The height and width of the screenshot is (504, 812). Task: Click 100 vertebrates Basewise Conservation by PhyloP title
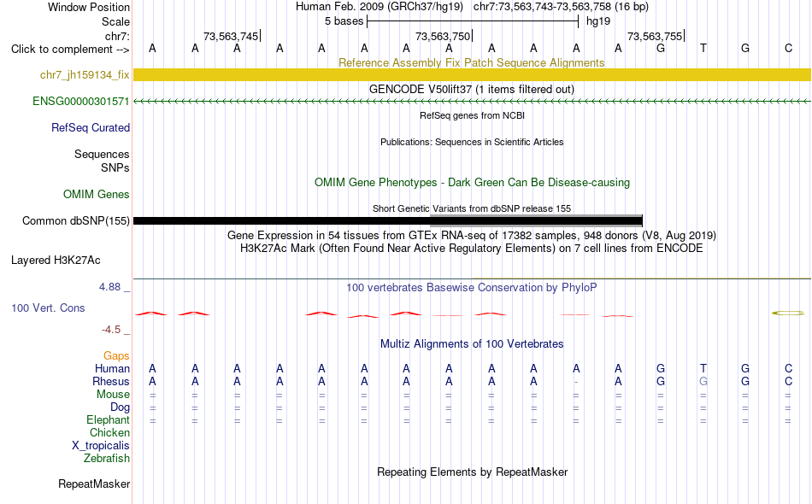[472, 288]
